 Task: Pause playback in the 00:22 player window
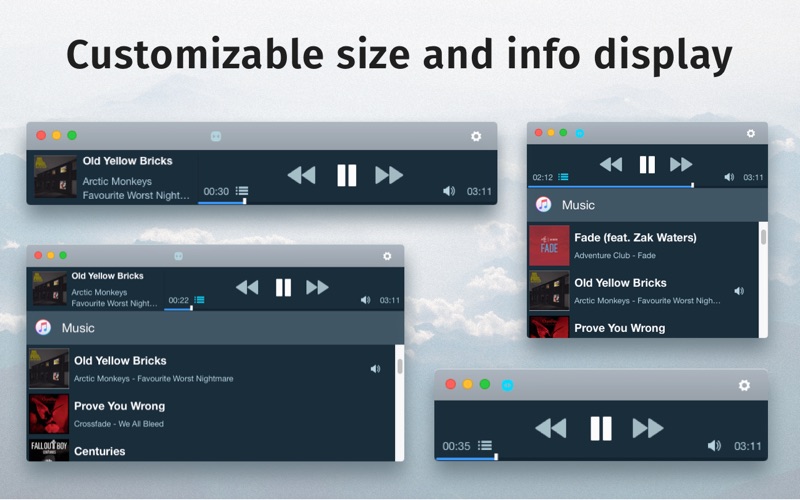click(x=283, y=287)
